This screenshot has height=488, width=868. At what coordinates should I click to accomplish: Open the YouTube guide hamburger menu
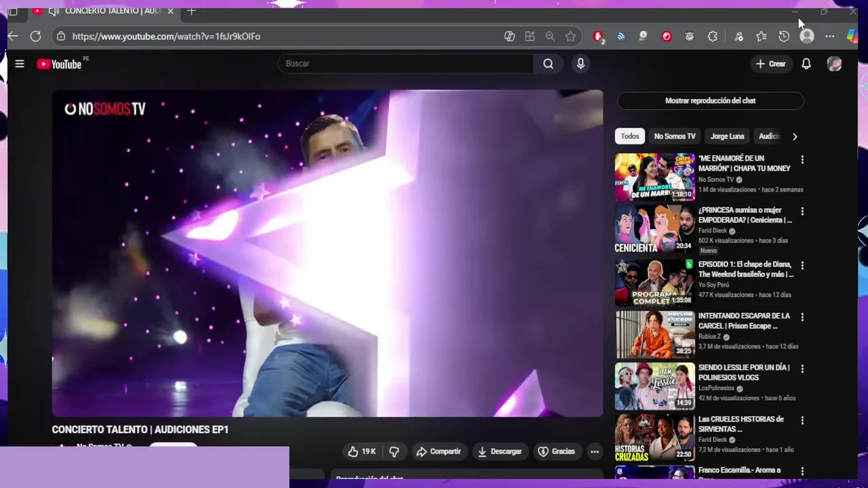20,64
